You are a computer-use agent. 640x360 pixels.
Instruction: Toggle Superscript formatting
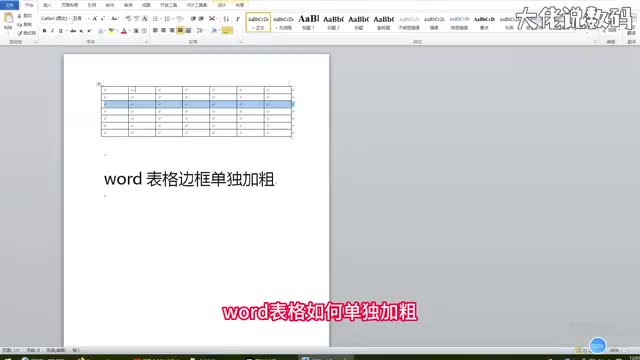[x=89, y=31]
